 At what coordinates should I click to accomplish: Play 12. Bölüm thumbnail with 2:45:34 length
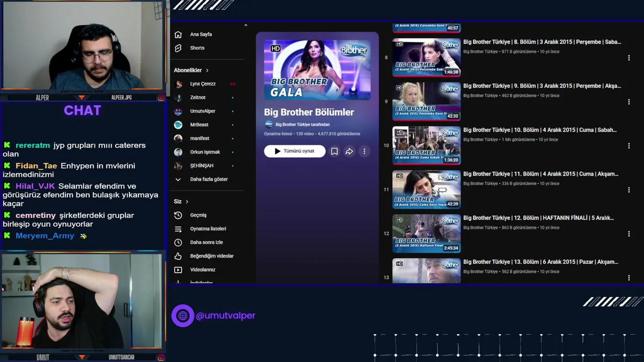click(427, 233)
